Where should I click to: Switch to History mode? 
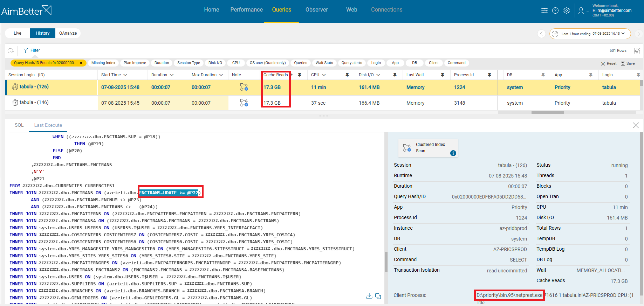[43, 33]
